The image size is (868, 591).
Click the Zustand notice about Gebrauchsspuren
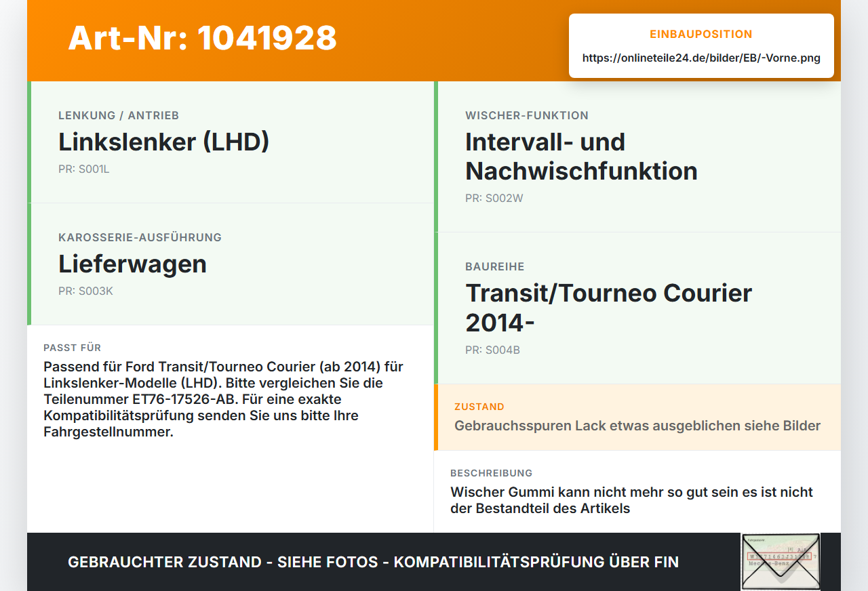637,417
